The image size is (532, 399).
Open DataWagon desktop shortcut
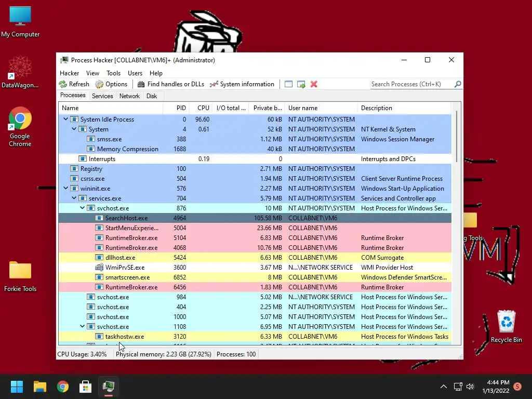pos(20,72)
